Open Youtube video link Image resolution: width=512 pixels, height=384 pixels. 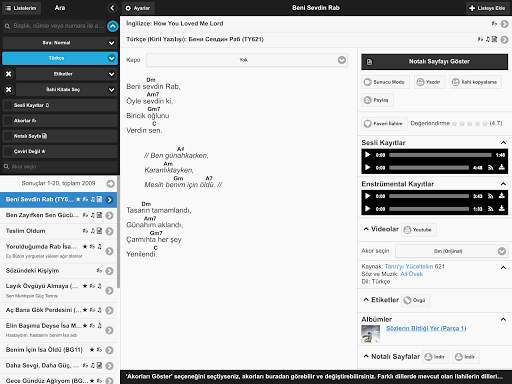(x=418, y=230)
